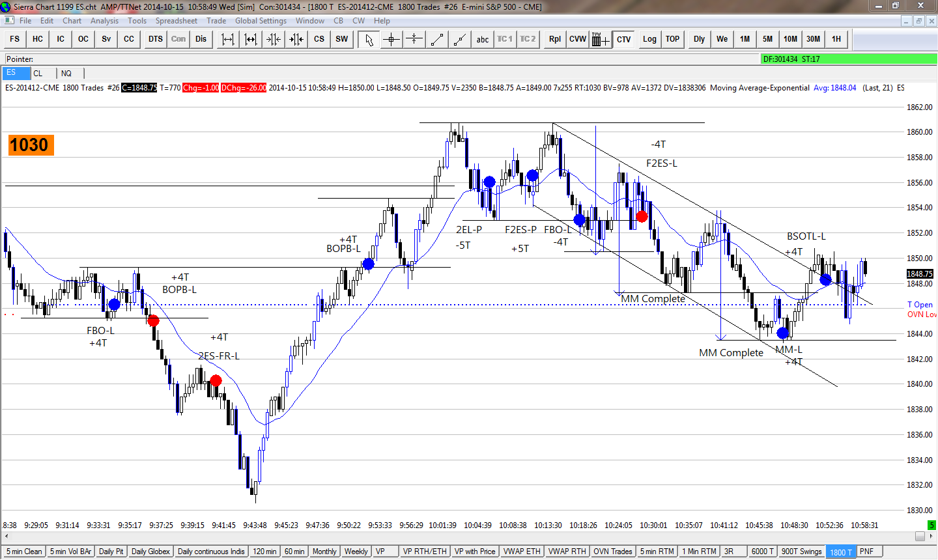Select the horizontal line drawing tool
938x560 pixels.
(414, 39)
